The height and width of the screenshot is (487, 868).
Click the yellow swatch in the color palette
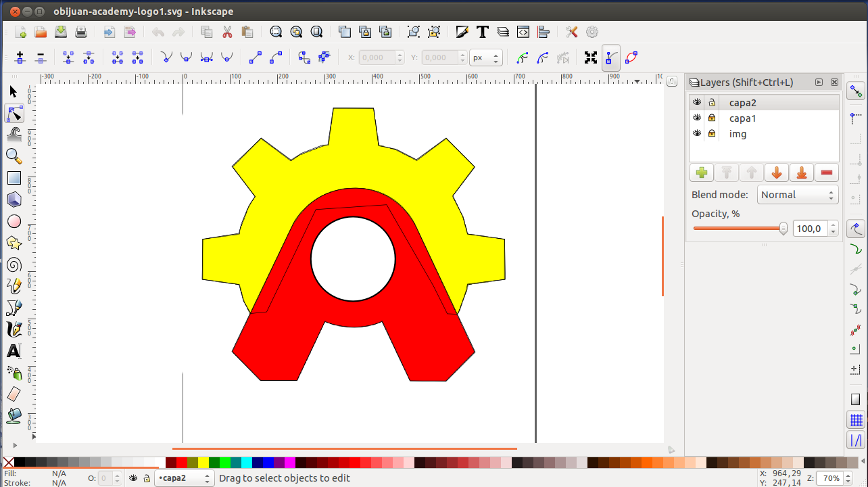point(203,463)
